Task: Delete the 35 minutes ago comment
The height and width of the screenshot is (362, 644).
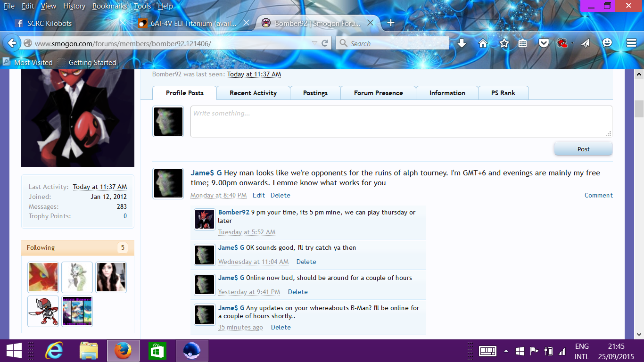Action: click(281, 327)
